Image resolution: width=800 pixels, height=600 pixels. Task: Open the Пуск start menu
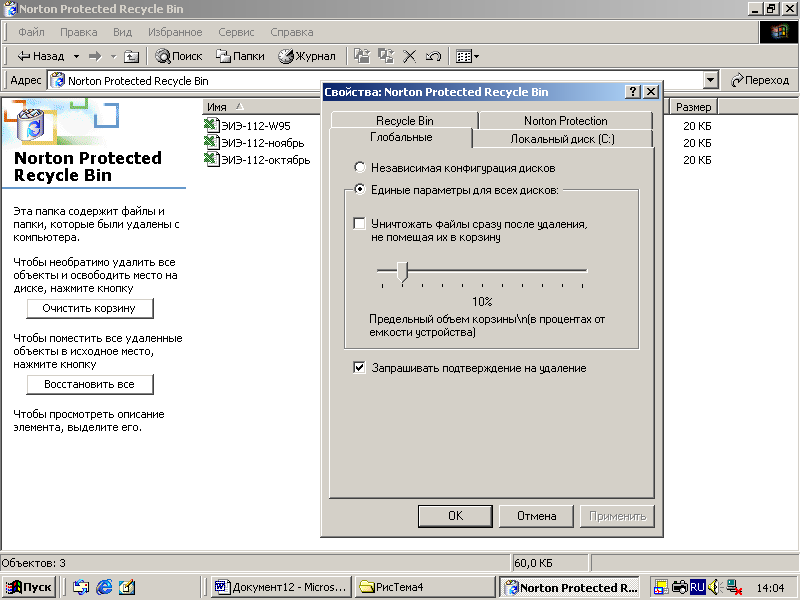[x=30, y=587]
